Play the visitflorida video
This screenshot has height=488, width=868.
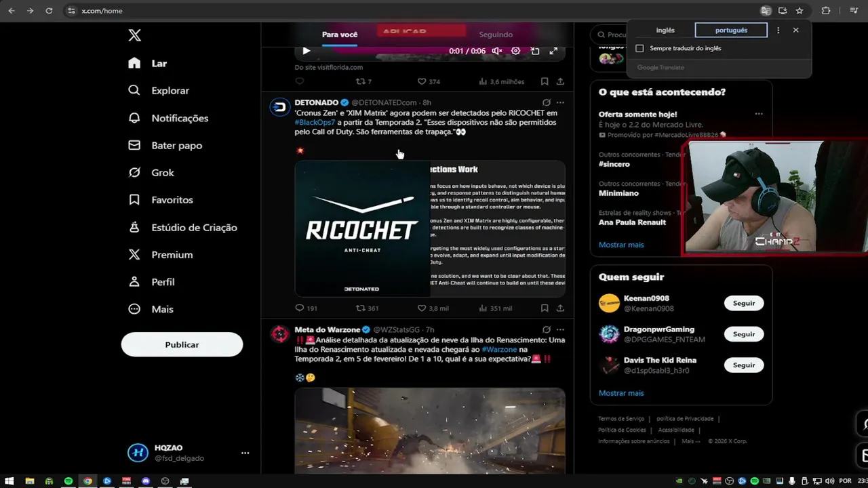point(306,51)
